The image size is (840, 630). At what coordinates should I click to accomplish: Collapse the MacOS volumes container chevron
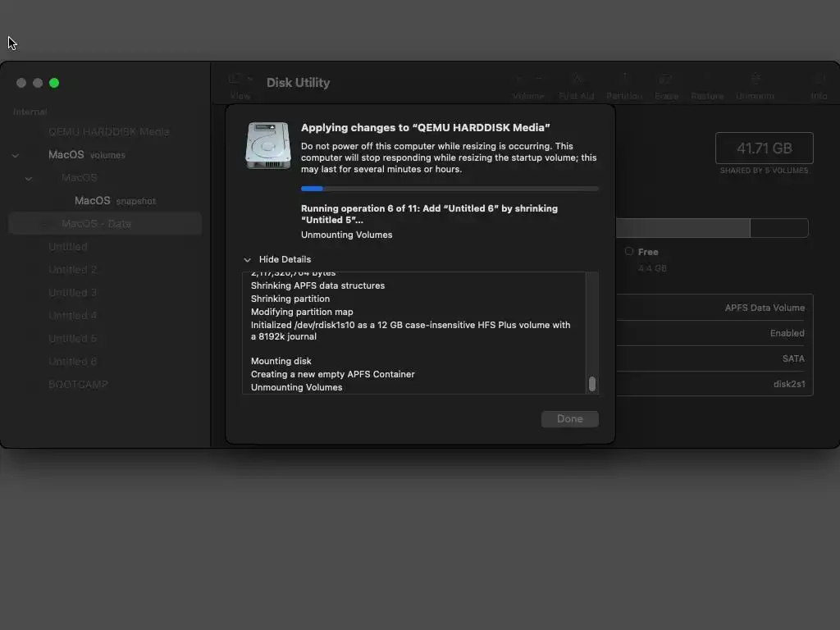tap(16, 155)
